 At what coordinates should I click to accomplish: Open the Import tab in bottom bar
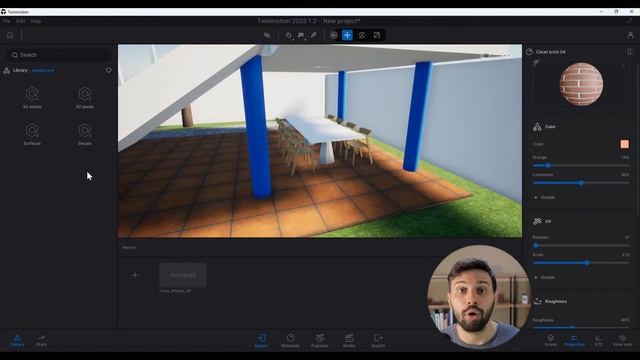click(261, 340)
